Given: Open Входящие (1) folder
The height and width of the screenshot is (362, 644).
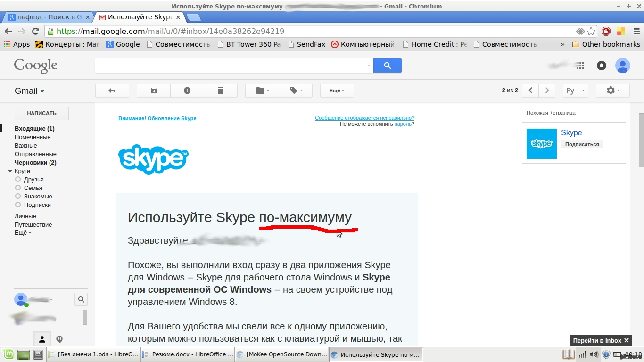Looking at the screenshot, I should pyautogui.click(x=34, y=128).
